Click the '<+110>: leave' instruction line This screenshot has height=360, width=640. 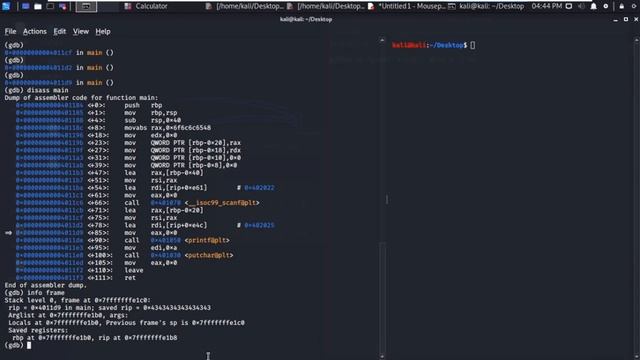click(80, 270)
